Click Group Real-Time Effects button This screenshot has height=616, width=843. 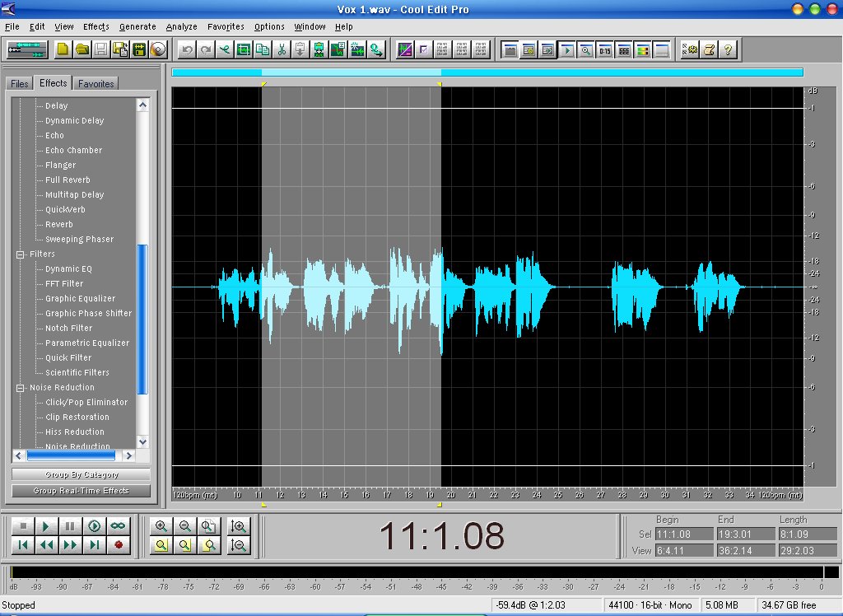81,491
